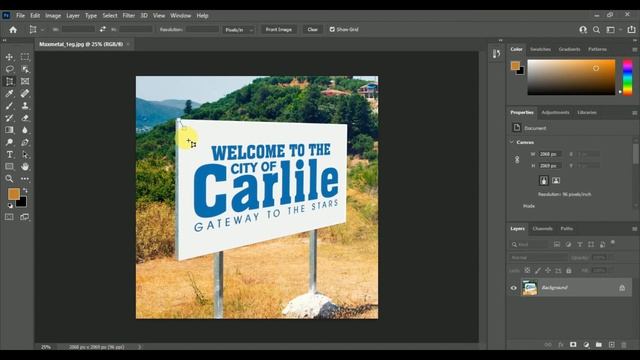Hide the Background layer via eye icon
Screen dimensions: 640x360
pyautogui.click(x=513, y=288)
